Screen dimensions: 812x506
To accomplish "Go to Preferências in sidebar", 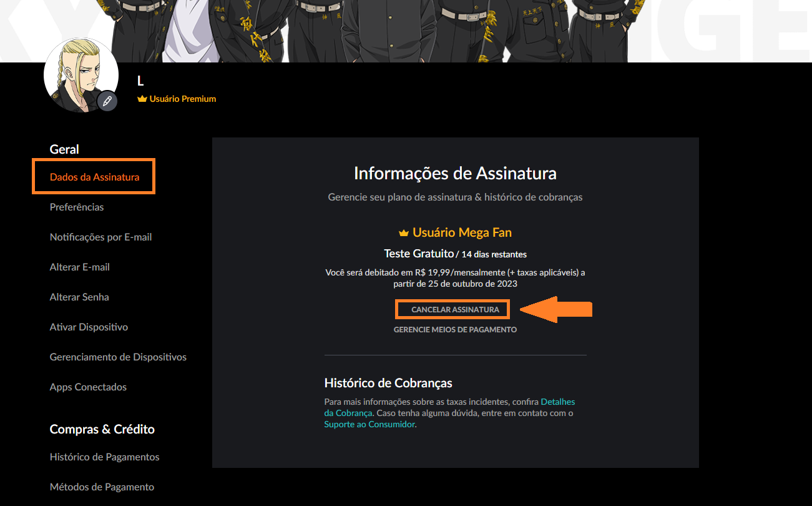I will point(77,207).
